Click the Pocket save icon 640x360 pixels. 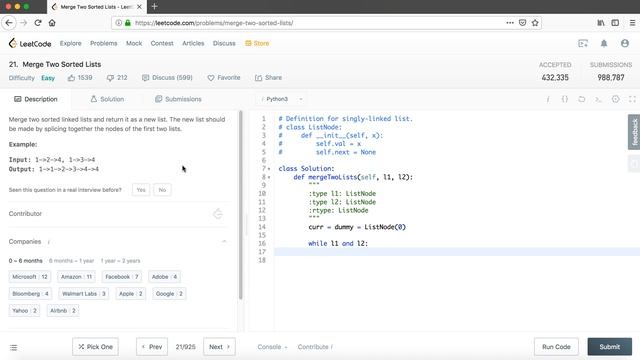coord(522,23)
